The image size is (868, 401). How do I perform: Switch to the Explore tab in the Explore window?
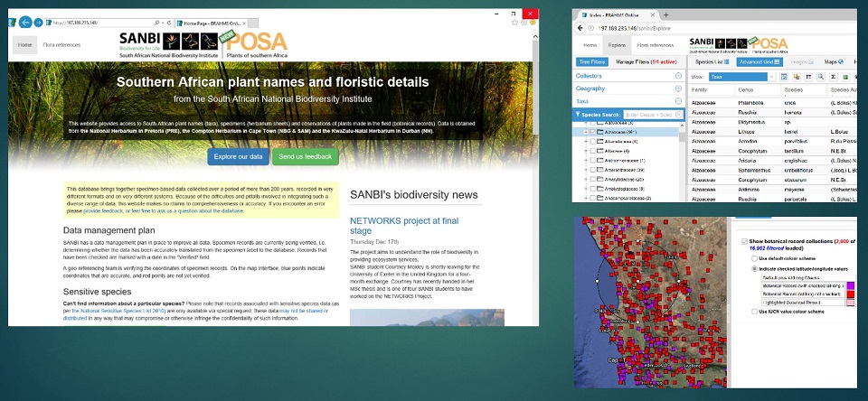coord(618,45)
